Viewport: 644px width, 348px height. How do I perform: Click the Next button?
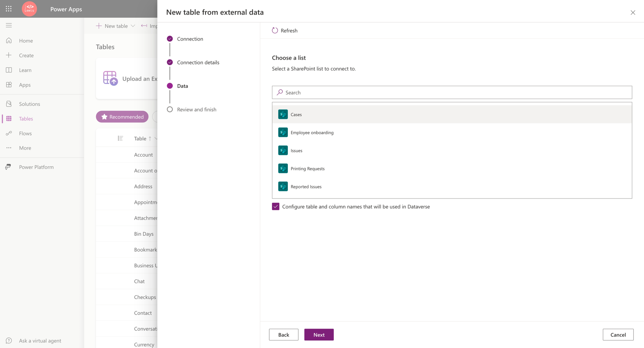[x=319, y=334]
